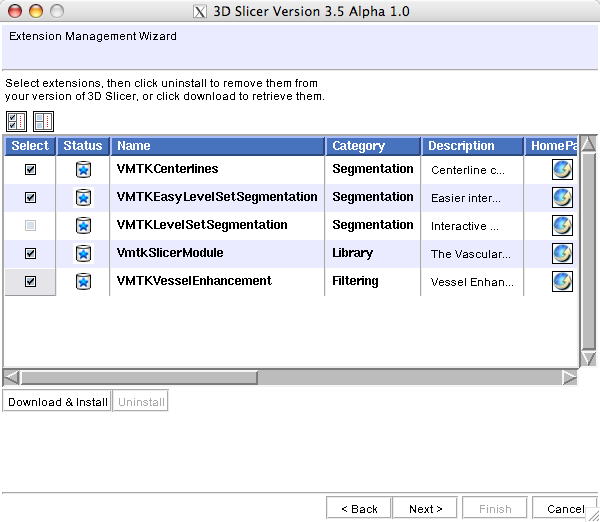Click VMTKVesselEnhancement status icon

click(x=83, y=282)
